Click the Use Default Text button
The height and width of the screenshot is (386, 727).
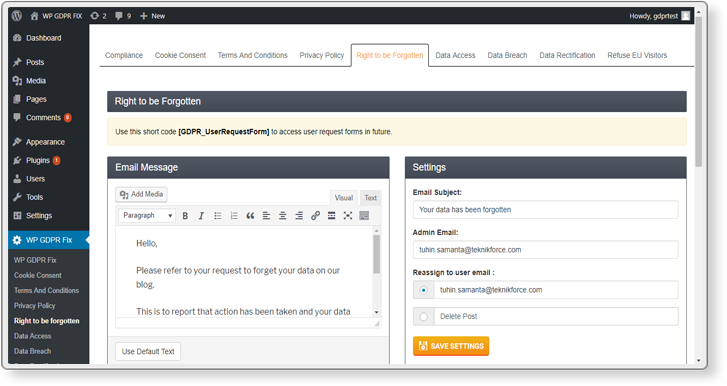pos(148,352)
